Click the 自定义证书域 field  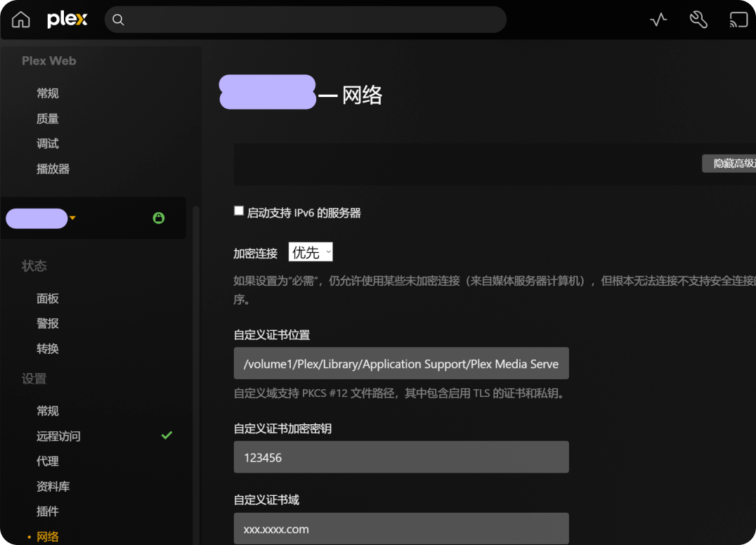401,528
